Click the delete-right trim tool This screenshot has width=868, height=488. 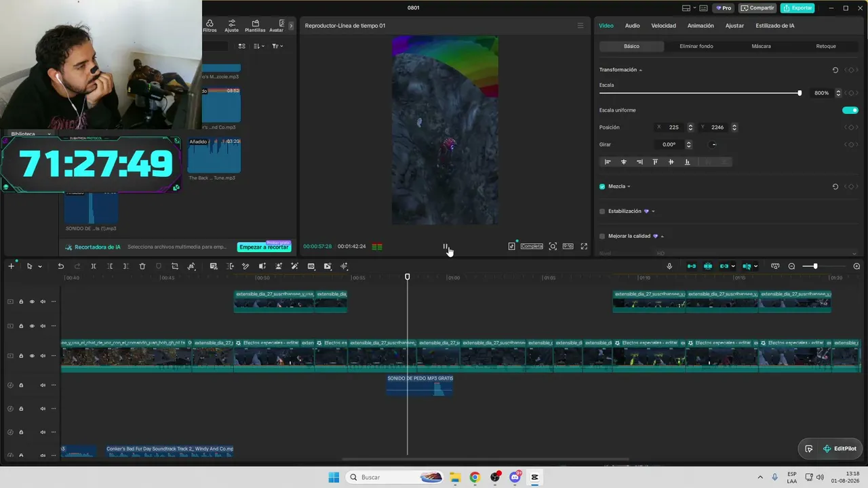point(125,266)
